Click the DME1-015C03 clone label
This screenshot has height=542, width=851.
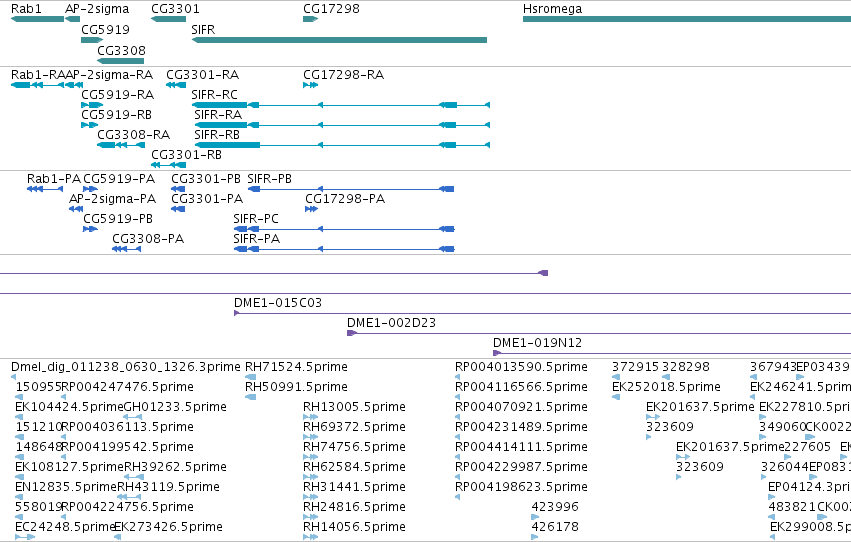point(278,303)
